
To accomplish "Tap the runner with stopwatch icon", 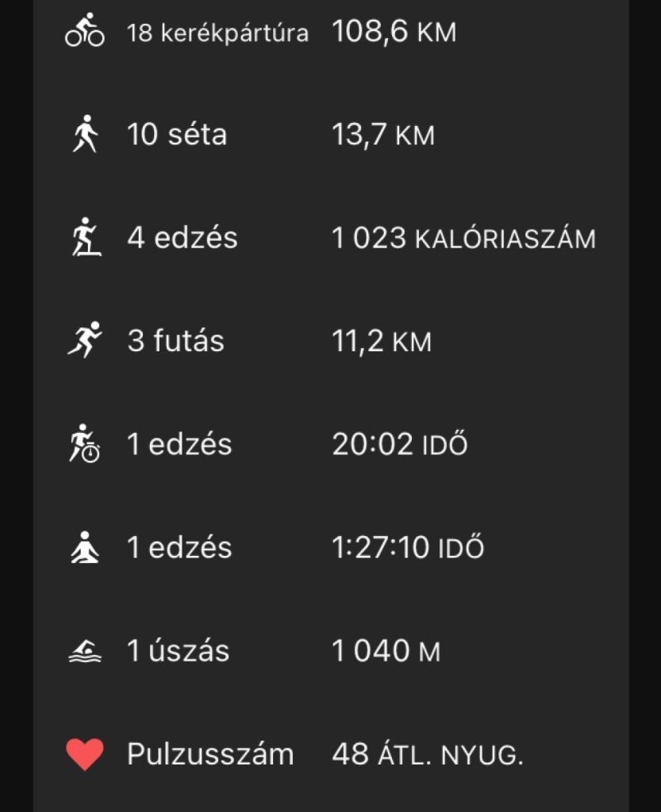I will click(85, 444).
